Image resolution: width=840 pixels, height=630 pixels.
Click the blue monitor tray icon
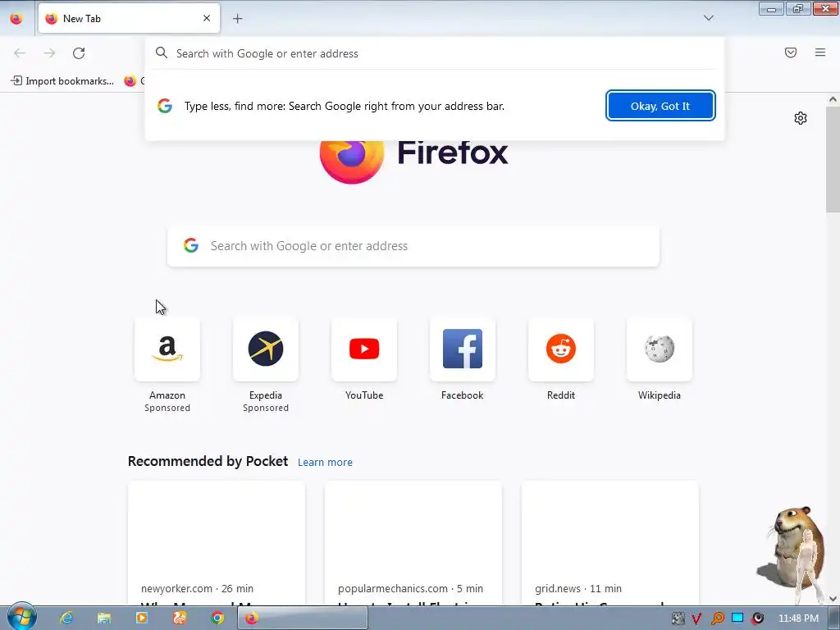pos(737,619)
